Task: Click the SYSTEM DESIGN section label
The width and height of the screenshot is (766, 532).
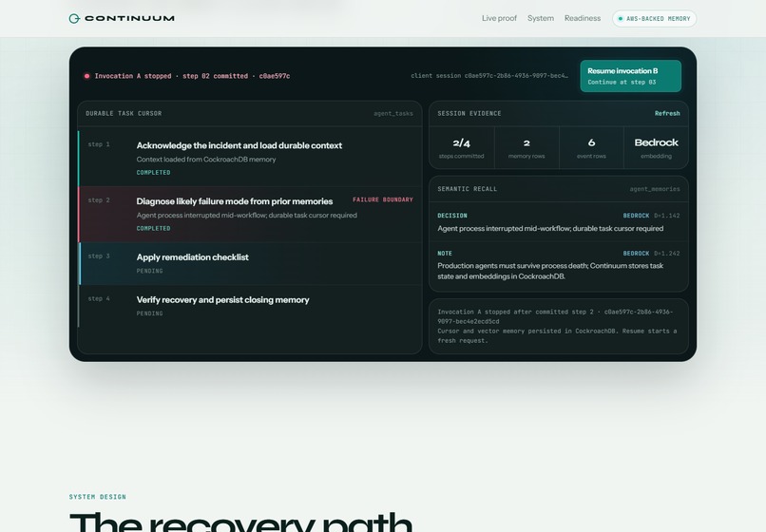Action: (98, 497)
